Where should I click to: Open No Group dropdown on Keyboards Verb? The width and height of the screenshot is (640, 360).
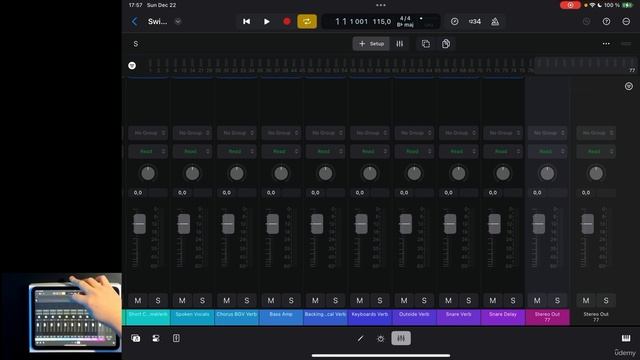click(x=370, y=133)
